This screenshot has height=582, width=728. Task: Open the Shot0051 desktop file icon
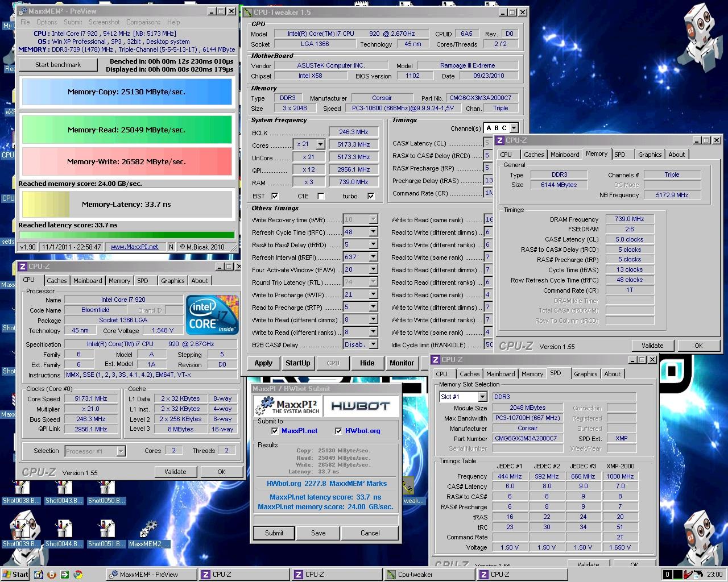click(x=106, y=534)
